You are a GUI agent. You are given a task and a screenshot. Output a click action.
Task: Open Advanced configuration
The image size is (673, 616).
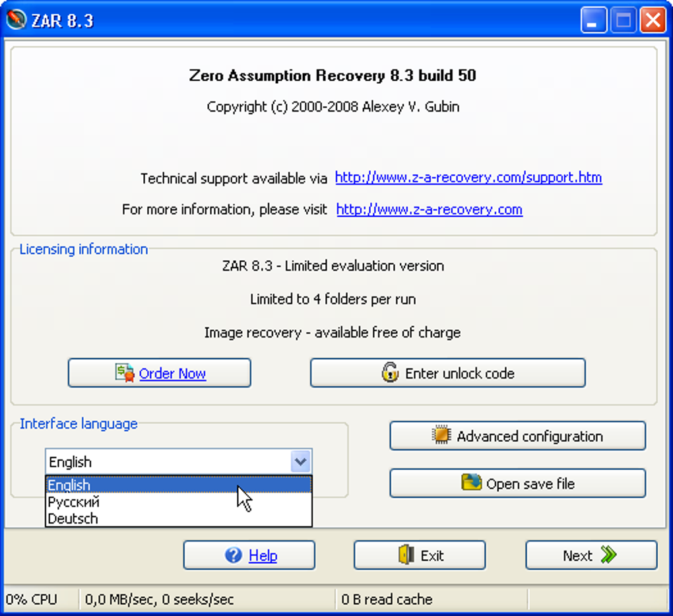point(518,436)
